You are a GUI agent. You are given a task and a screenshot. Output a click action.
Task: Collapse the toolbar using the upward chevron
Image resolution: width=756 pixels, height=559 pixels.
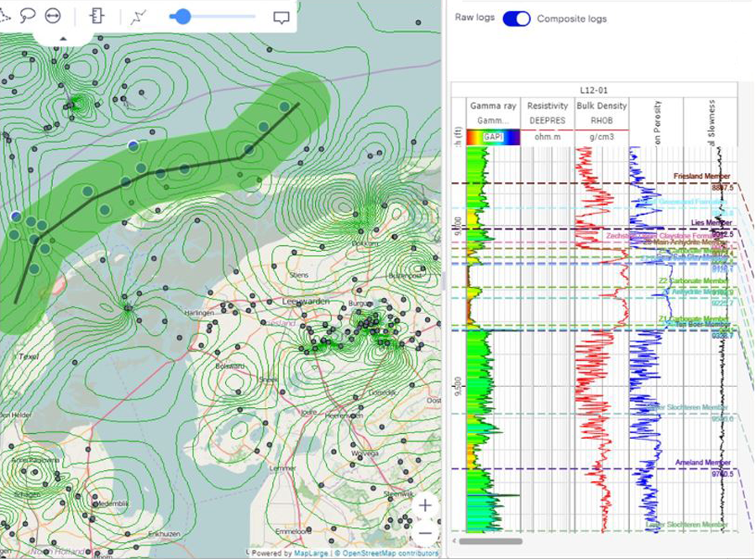coord(64,38)
